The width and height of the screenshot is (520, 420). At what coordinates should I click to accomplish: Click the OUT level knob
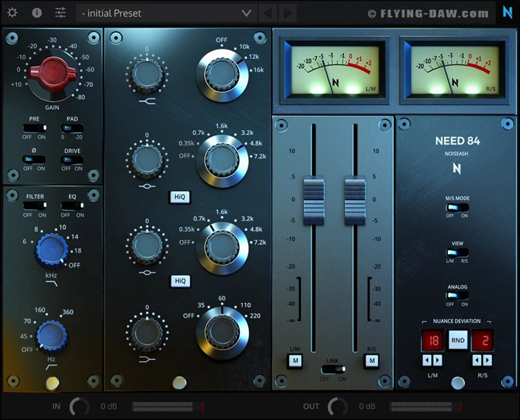point(338,406)
